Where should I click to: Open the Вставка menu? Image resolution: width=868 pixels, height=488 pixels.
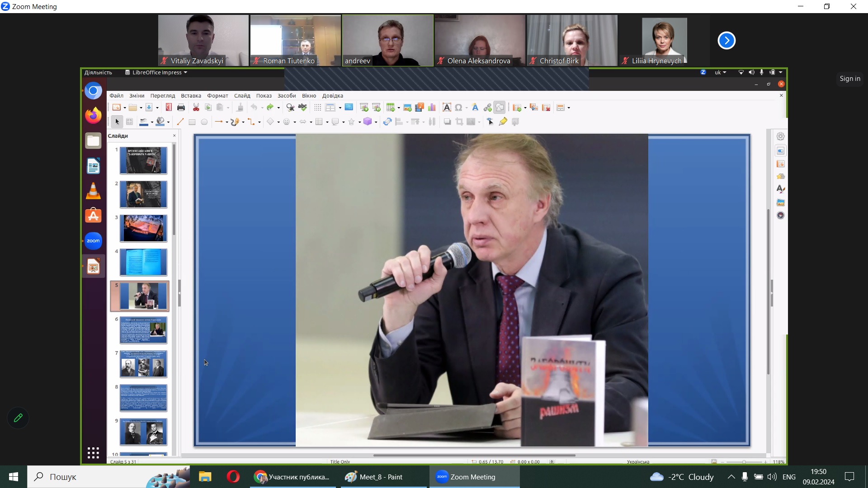click(x=191, y=96)
